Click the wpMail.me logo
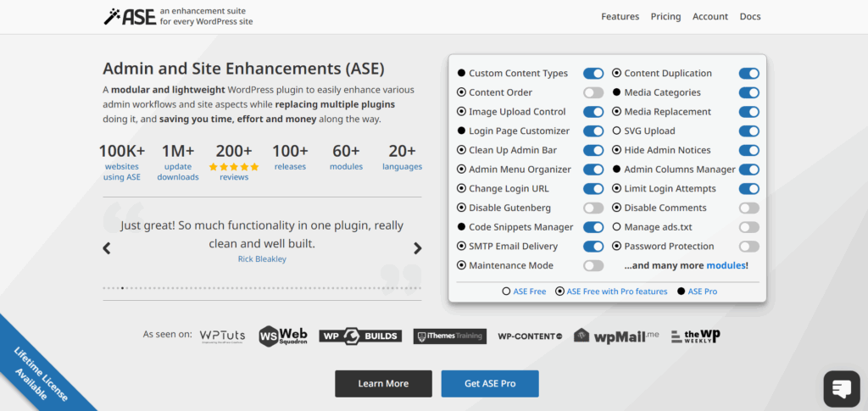 click(616, 336)
